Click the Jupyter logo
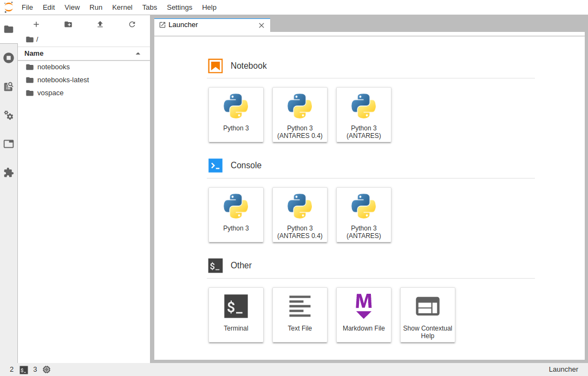Screen dimensions: 588x376 9,7
